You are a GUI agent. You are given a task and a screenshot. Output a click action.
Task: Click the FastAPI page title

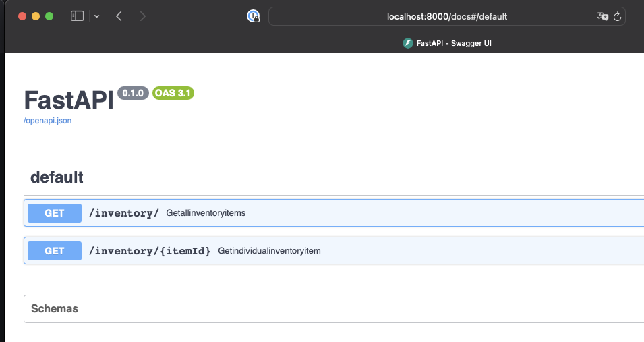pos(69,100)
